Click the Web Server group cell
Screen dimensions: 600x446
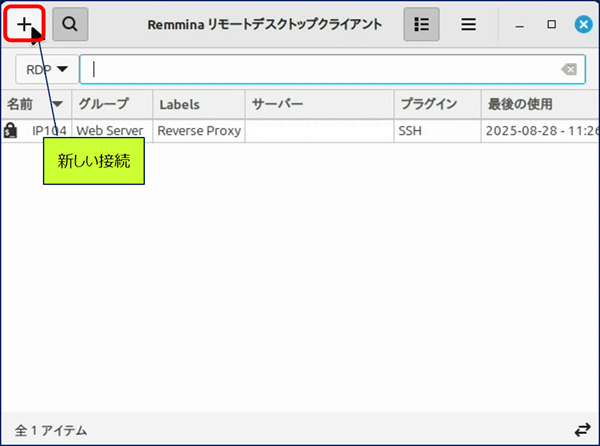[x=110, y=131]
